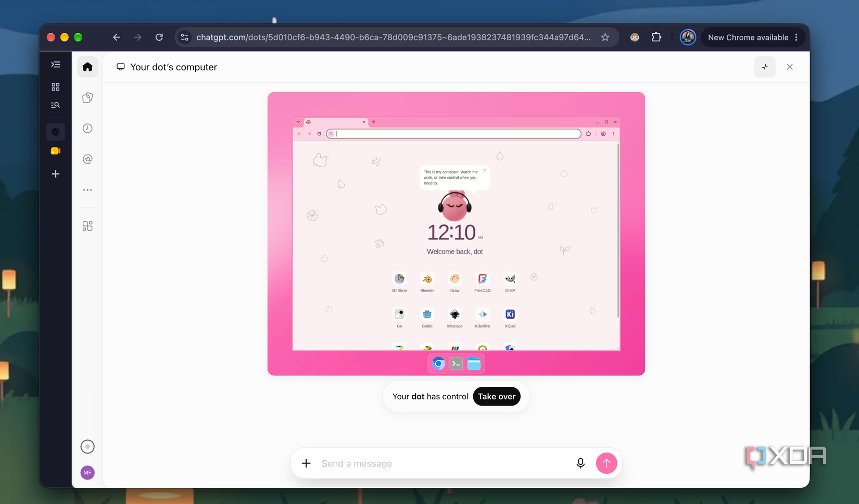The image size is (859, 504).
Task: Bookmark this page with star icon
Action: [x=605, y=37]
